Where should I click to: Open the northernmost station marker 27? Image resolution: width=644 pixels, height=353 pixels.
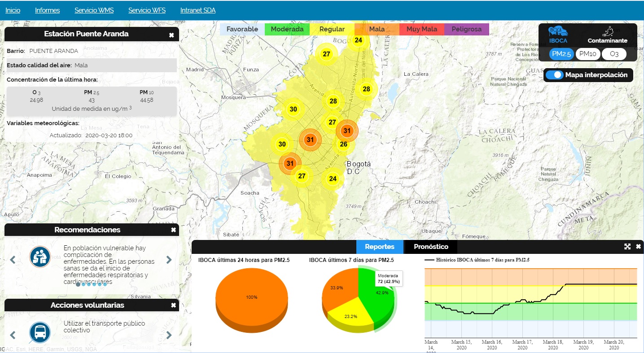click(x=326, y=54)
